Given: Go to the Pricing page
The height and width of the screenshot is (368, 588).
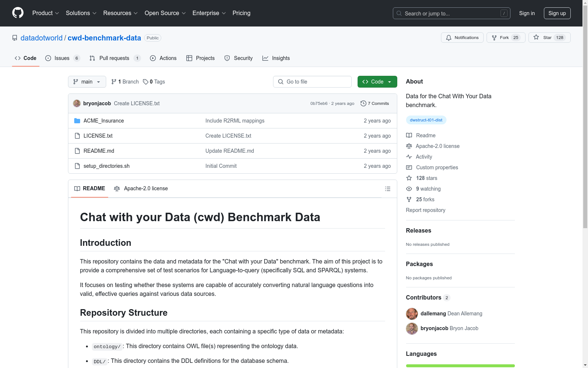Looking at the screenshot, I should (x=241, y=13).
